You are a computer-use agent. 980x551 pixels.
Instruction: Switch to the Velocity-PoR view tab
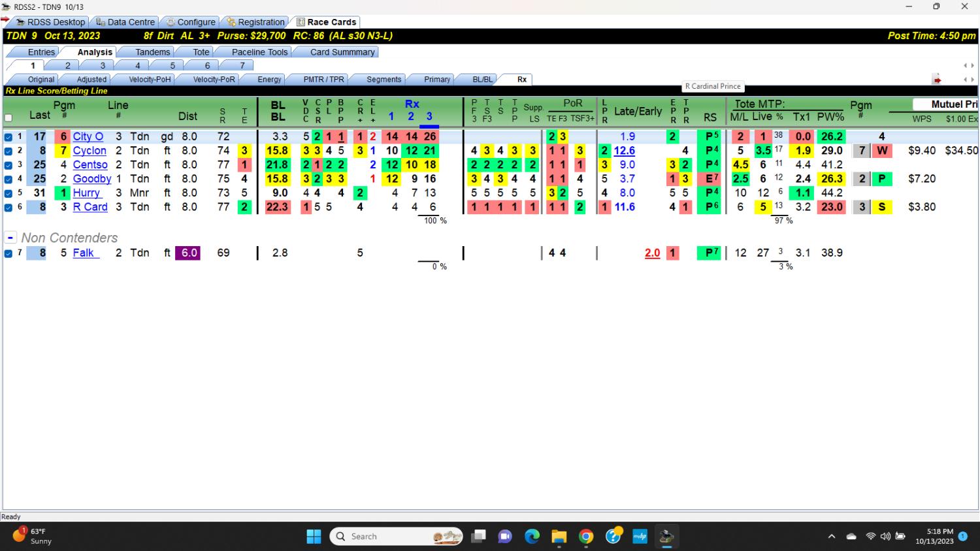(x=214, y=80)
